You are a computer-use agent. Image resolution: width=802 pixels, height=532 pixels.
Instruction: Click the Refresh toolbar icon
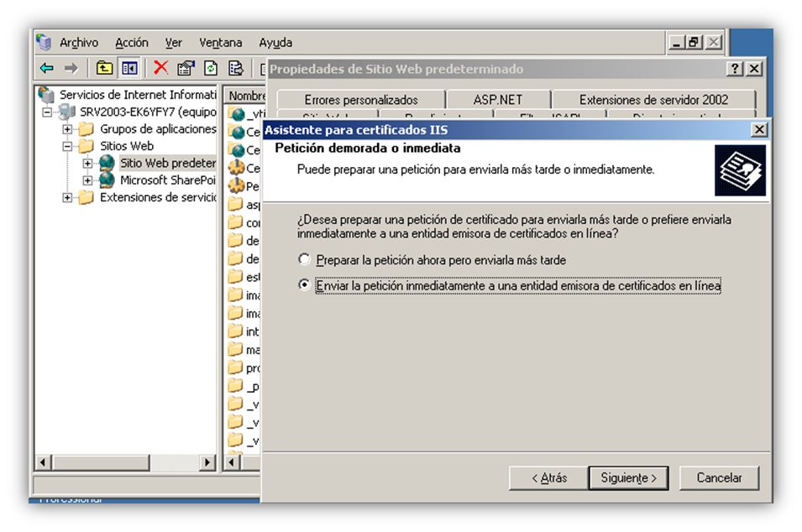pos(211,67)
